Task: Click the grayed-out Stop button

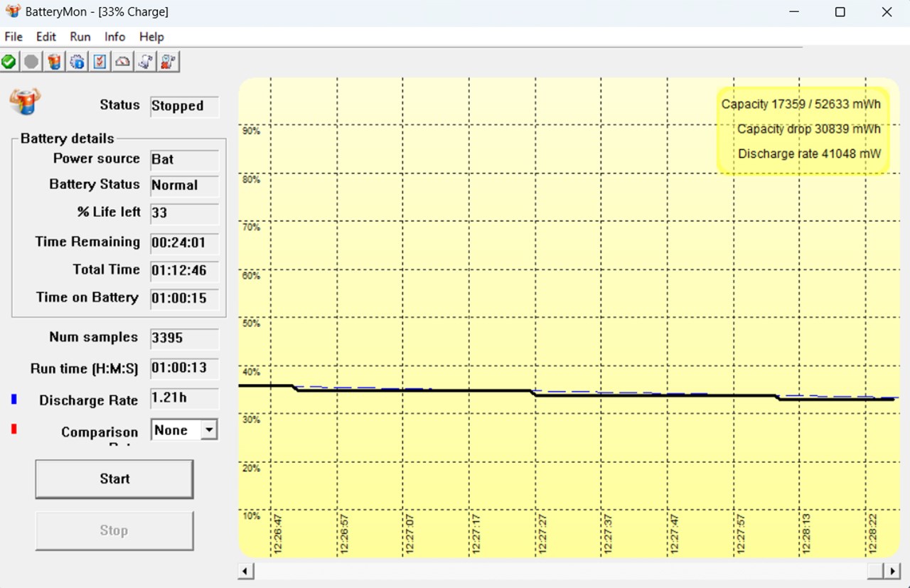Action: (x=114, y=530)
